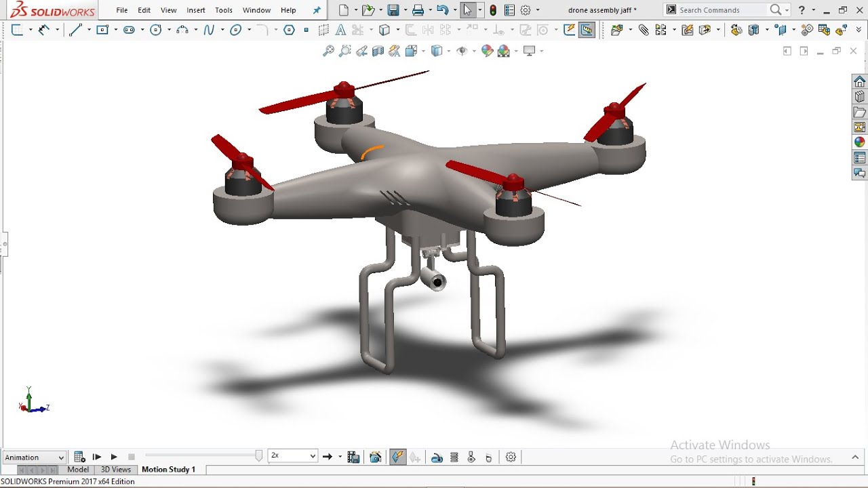Click the Linear Component Pattern icon

(660, 30)
